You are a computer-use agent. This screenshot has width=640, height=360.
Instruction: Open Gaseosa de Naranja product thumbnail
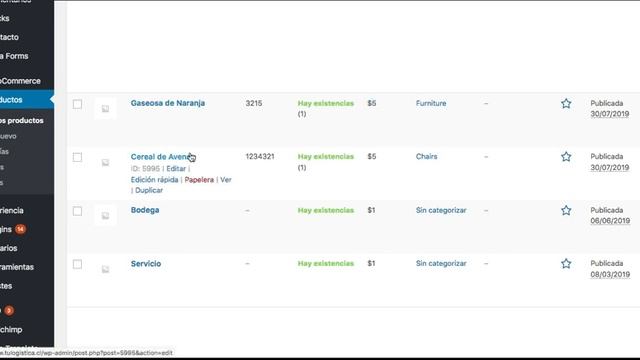[x=105, y=109]
